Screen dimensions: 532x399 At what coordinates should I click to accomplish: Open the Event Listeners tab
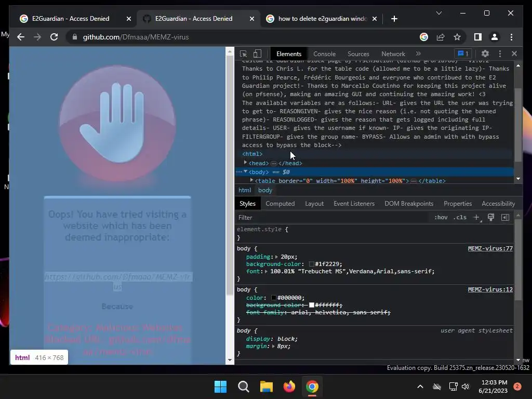coord(354,204)
